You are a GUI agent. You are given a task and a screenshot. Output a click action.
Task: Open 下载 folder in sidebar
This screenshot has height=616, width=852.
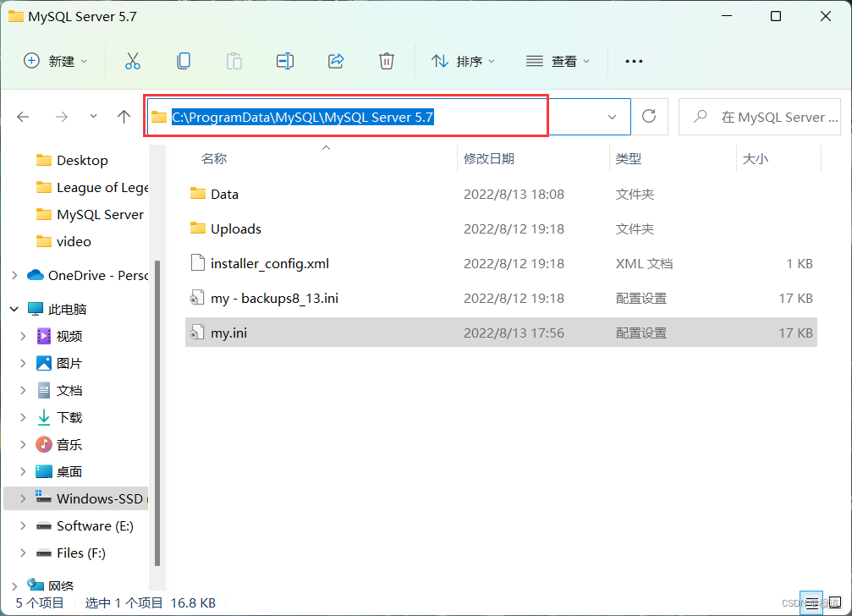pyautogui.click(x=59, y=418)
